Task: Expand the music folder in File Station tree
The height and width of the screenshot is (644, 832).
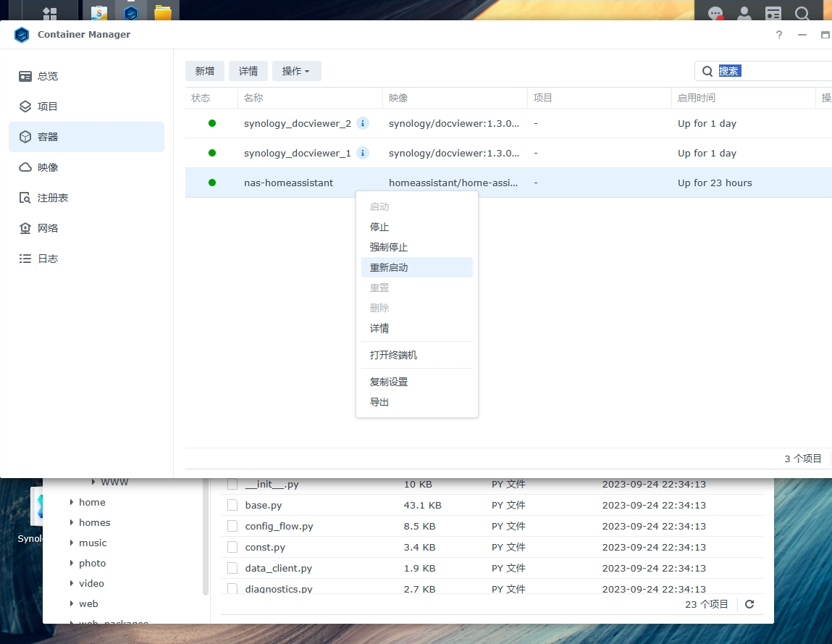Action: coord(71,543)
